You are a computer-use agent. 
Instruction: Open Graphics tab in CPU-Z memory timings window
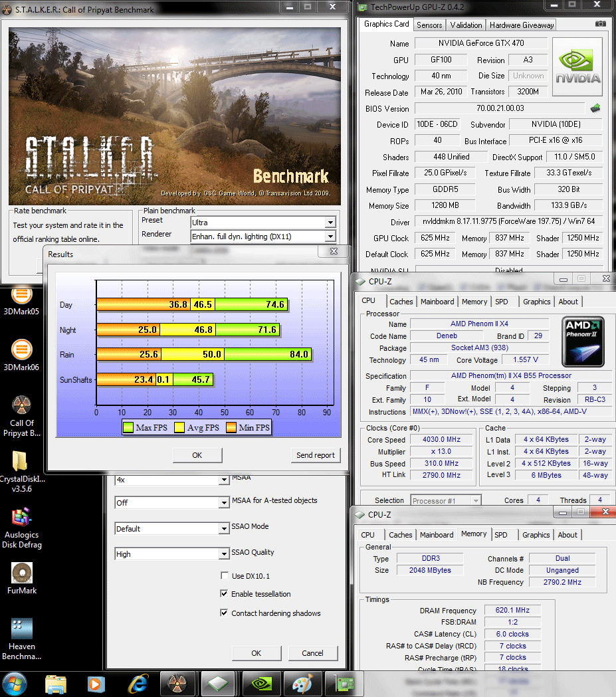pos(536,535)
